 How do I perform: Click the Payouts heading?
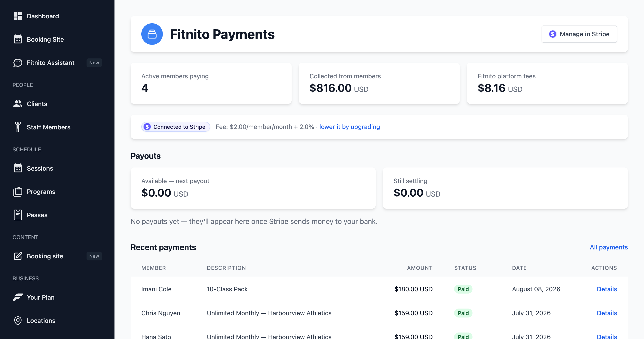(x=146, y=156)
